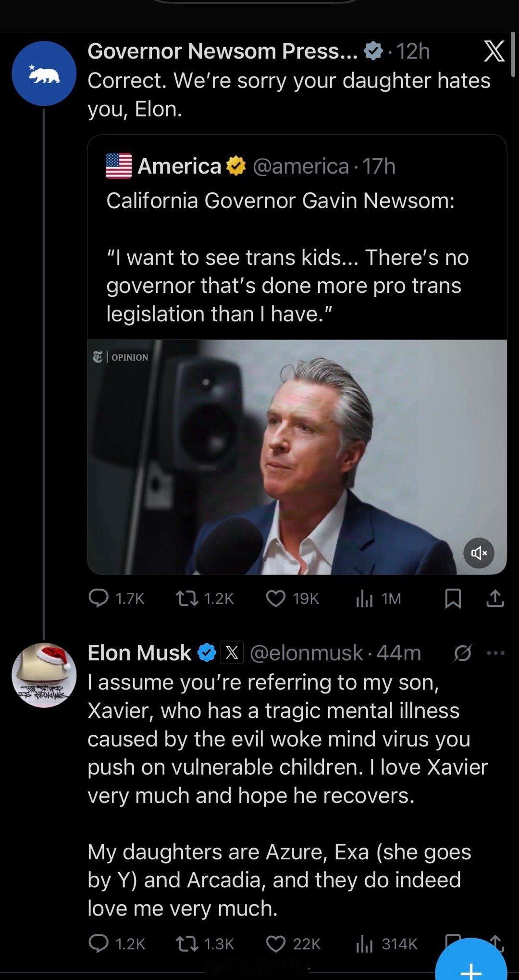Image resolution: width=519 pixels, height=980 pixels.
Task: Click Grok icon on Elon Musk's reply
Action: point(463,653)
